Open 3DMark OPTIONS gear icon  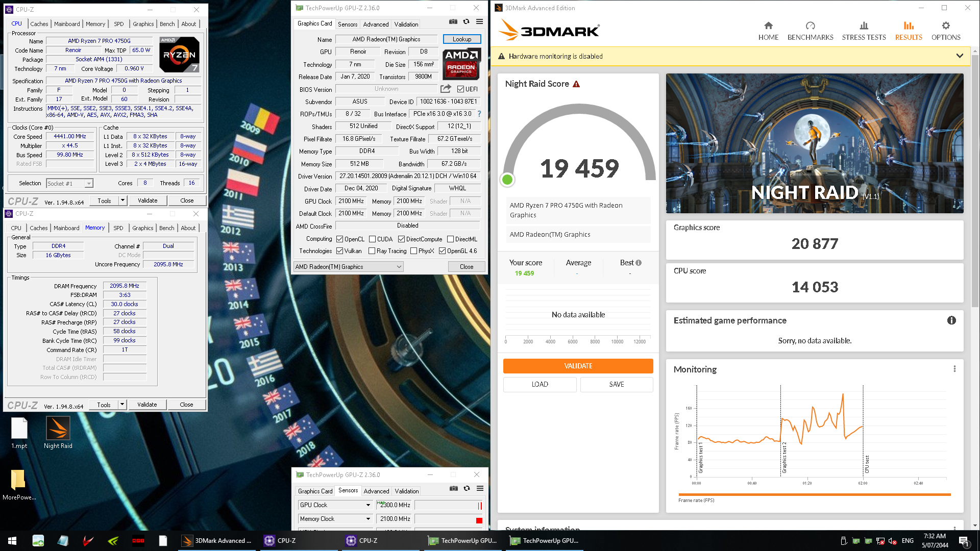[946, 26]
